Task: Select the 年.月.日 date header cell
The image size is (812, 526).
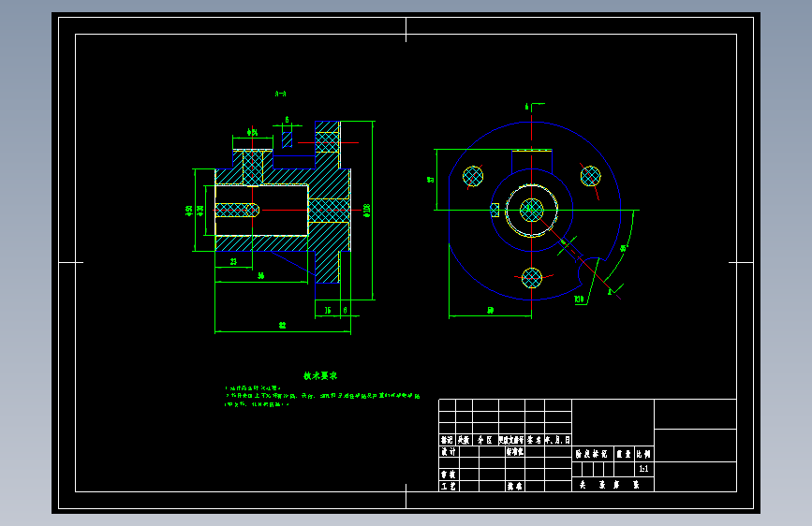Action: [558, 440]
